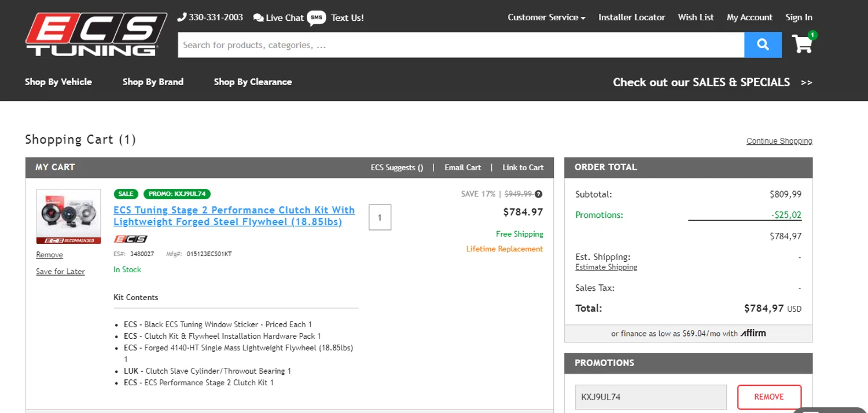Click Save for Later under the product
This screenshot has height=413, width=868.
[x=60, y=272]
